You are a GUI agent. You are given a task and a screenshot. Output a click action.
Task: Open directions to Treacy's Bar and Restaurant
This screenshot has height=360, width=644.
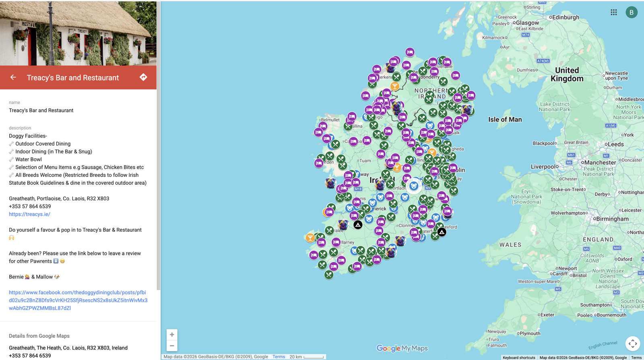coord(143,77)
